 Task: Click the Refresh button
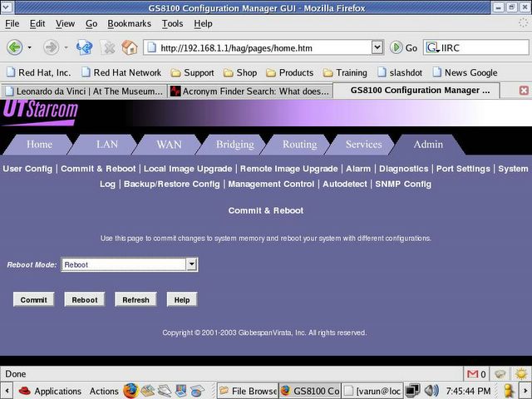[135, 299]
